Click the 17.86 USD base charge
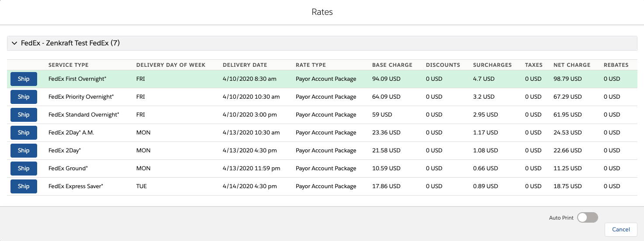 pos(386,186)
